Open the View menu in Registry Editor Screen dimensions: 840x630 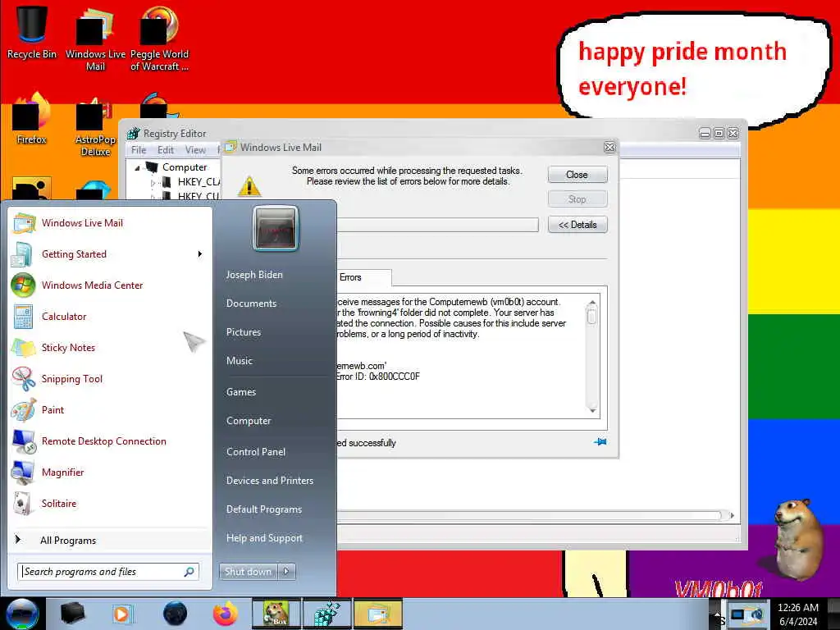point(195,150)
